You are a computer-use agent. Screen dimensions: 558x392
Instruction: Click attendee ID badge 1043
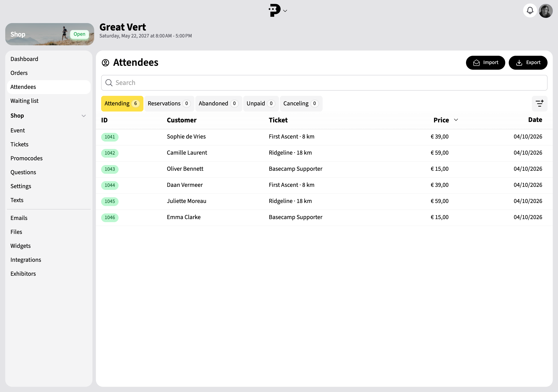pos(110,169)
